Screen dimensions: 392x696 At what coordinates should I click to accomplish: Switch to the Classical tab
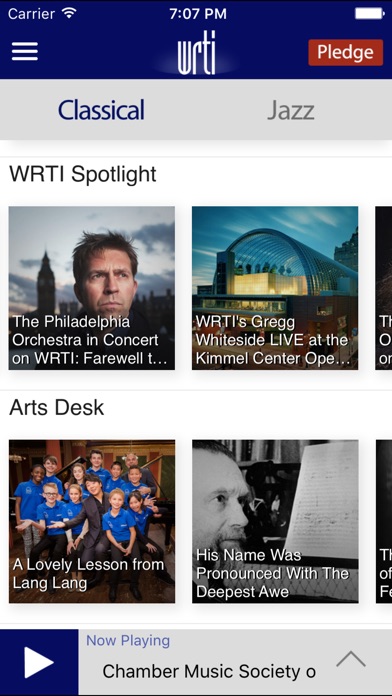click(x=101, y=110)
